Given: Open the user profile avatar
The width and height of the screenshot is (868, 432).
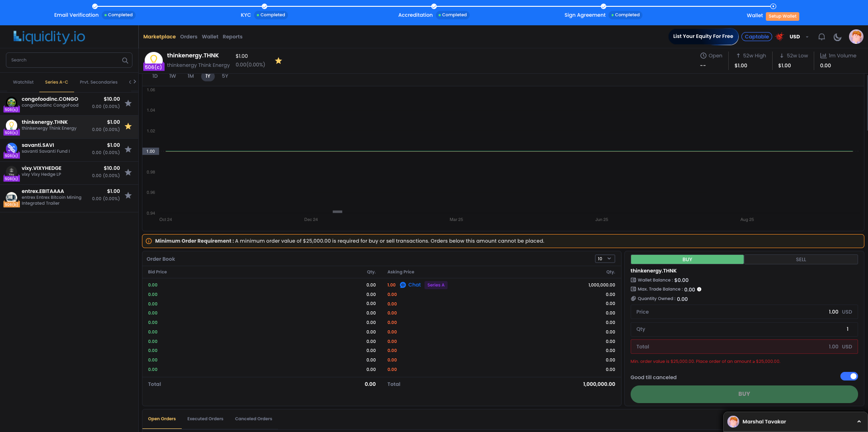Looking at the screenshot, I should tap(856, 37).
